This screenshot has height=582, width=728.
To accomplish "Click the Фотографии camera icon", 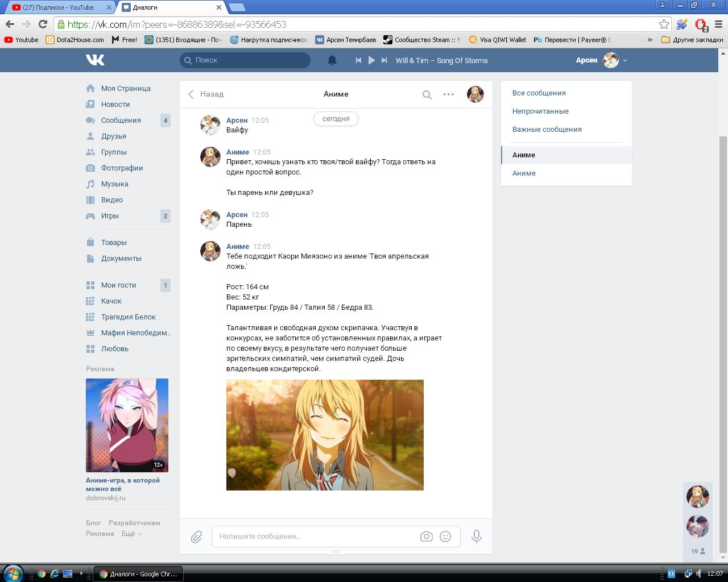I will 90,168.
